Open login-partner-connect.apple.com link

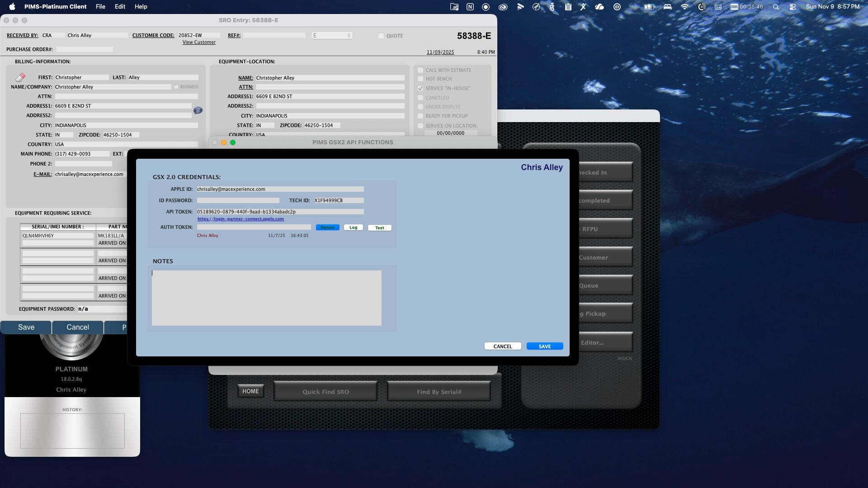(241, 219)
